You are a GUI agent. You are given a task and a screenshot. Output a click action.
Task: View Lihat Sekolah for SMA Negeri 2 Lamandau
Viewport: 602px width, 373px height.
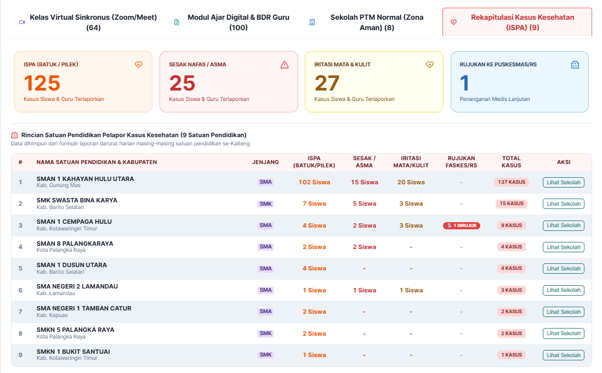(563, 290)
